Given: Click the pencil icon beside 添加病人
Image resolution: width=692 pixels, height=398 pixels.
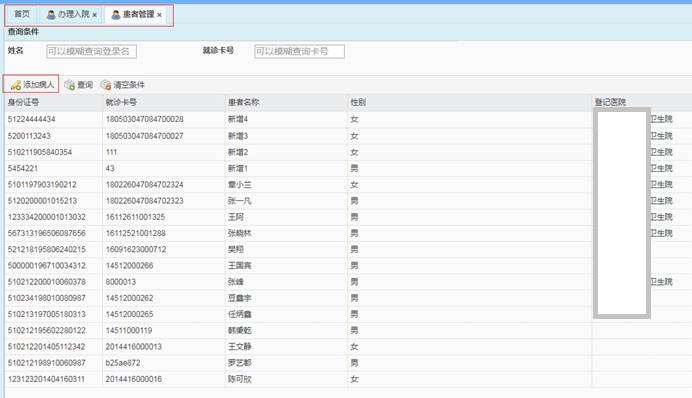Looking at the screenshot, I should pyautogui.click(x=16, y=85).
